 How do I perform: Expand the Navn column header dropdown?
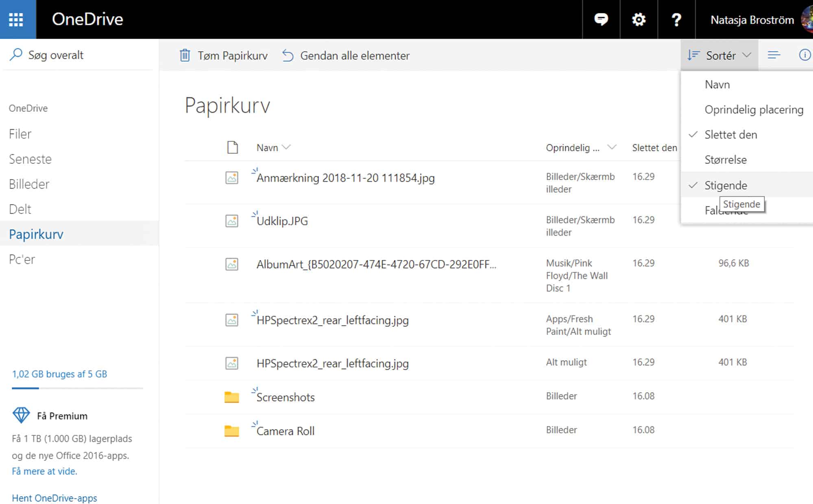[286, 148]
